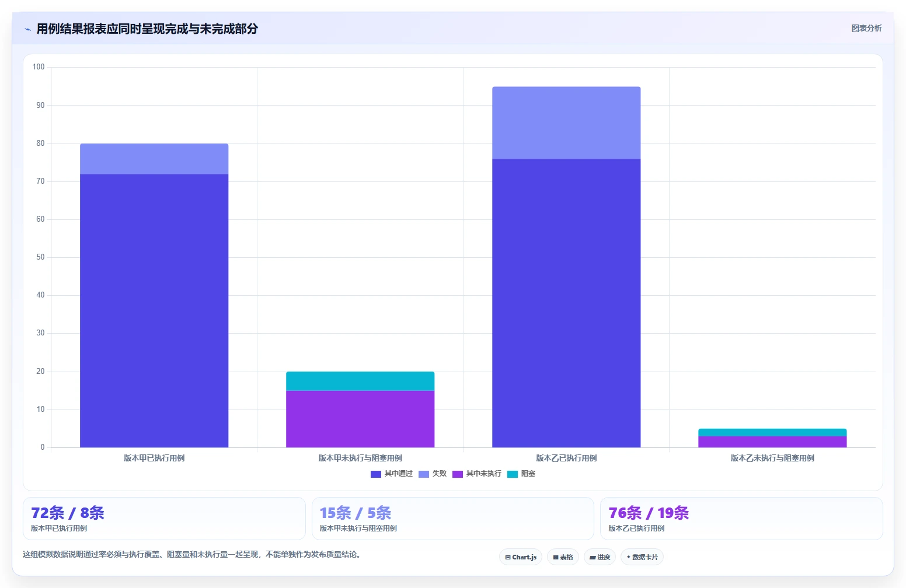Viewport: 906px width, 588px height.
Task: Click the 版本甲已执行用例 x-axis label
Action: [x=154, y=458]
